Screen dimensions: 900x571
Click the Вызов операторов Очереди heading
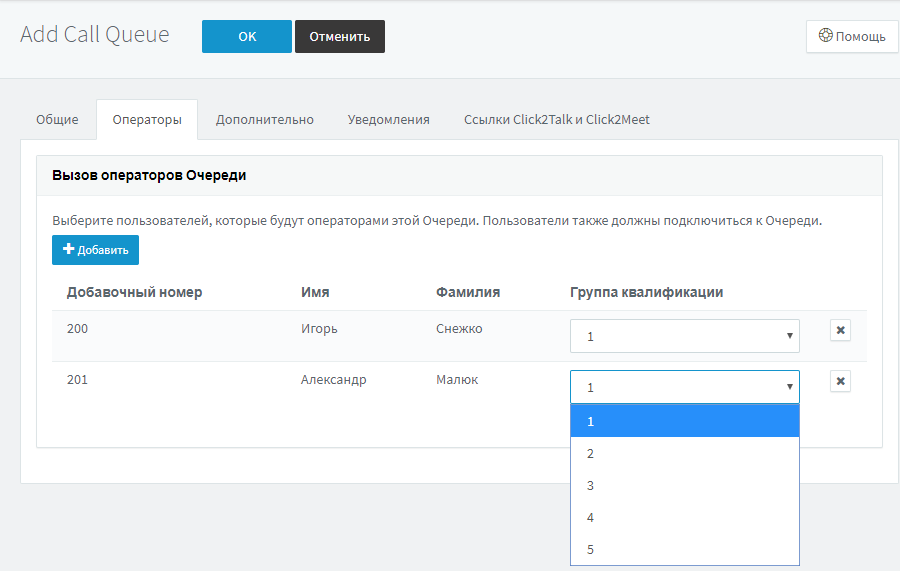149,175
